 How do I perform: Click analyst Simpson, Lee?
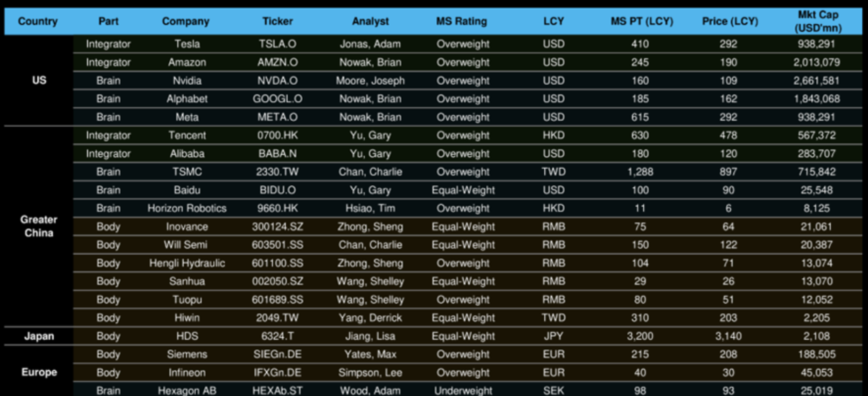tap(370, 373)
